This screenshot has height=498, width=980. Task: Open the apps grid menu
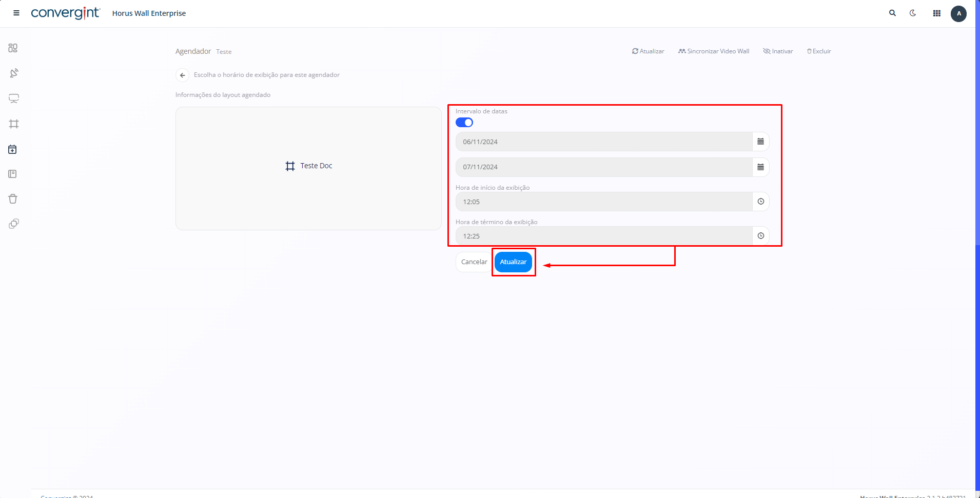click(936, 13)
